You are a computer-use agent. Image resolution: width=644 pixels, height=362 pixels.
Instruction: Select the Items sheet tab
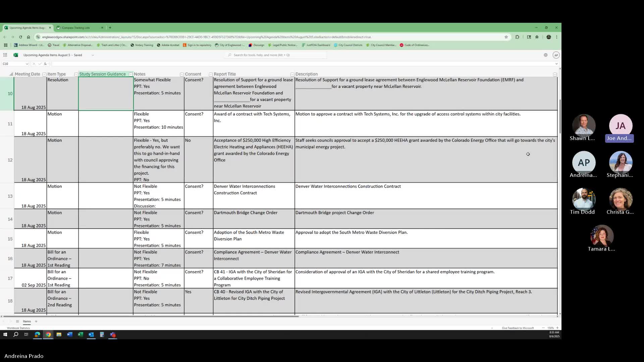(x=27, y=321)
